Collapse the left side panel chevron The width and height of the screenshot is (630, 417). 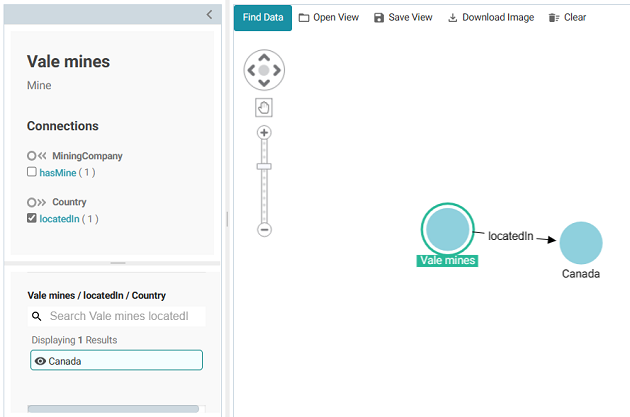pos(209,15)
